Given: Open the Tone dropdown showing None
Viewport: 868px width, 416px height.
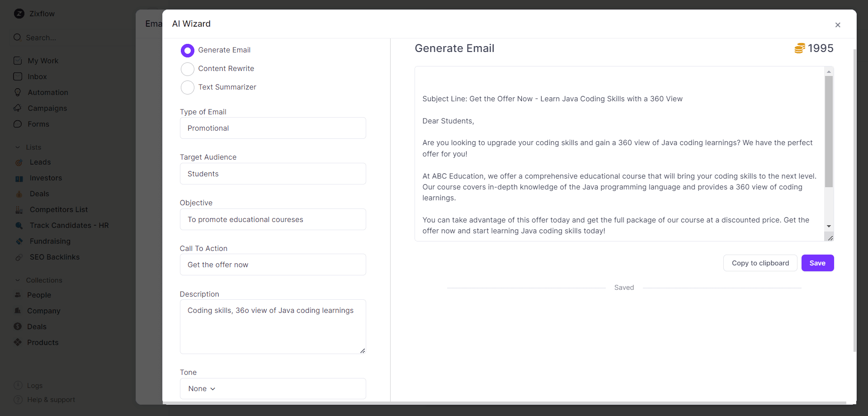Looking at the screenshot, I should click(x=272, y=388).
